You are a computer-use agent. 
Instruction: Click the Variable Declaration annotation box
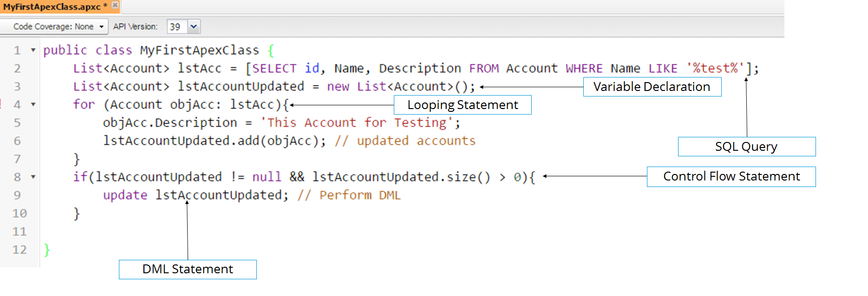point(652,87)
